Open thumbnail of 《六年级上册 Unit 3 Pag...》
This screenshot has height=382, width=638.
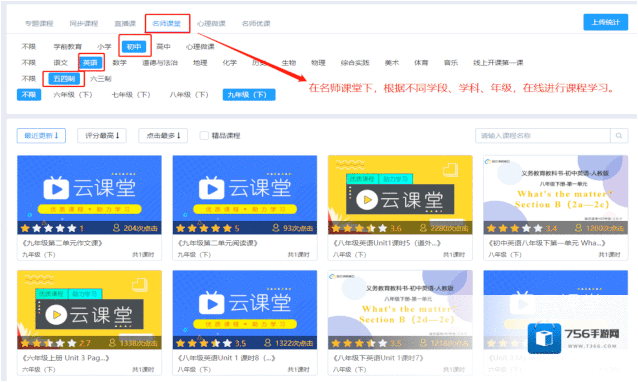pyautogui.click(x=89, y=310)
